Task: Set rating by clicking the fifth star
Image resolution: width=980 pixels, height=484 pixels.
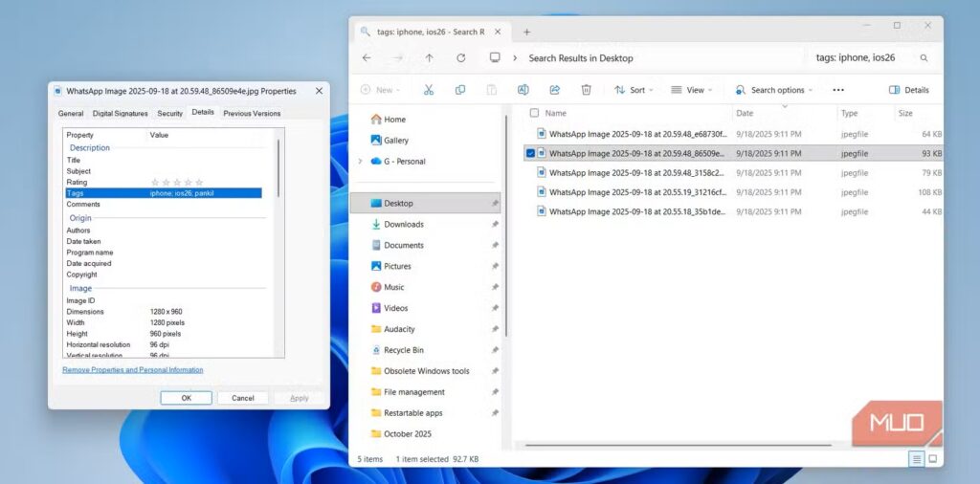Action: point(199,182)
